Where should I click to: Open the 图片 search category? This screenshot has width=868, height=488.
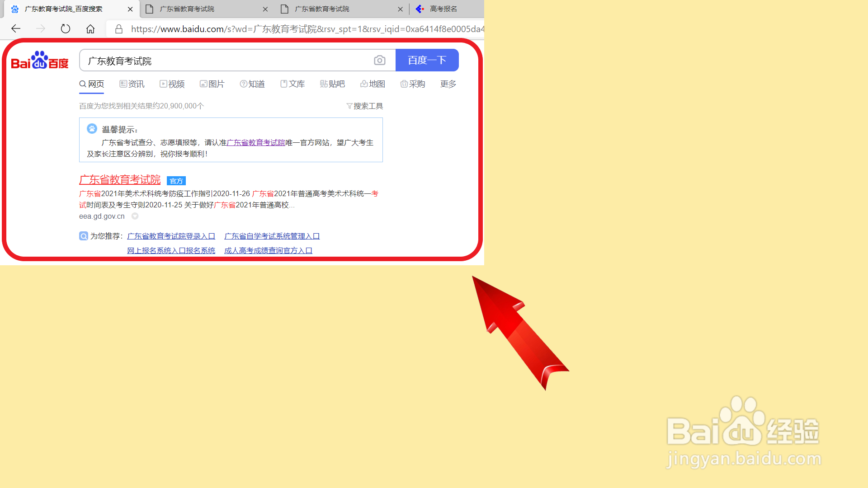(x=212, y=84)
